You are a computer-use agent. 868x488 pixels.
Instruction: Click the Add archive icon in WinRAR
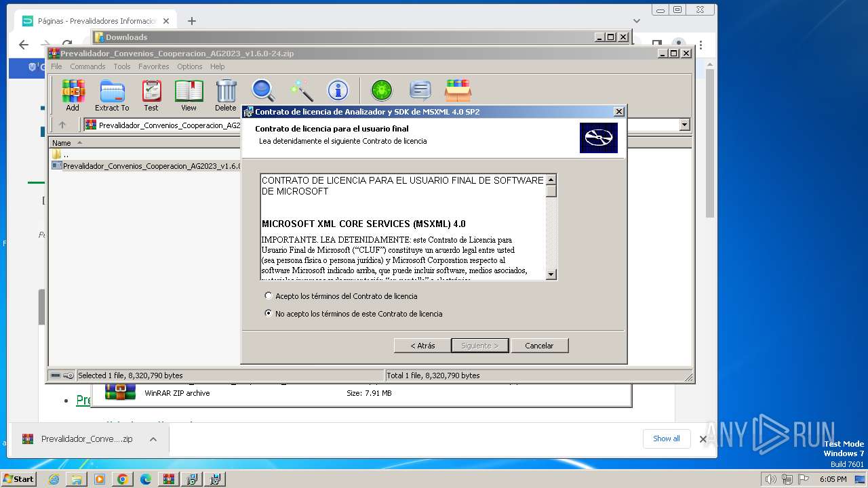73,95
